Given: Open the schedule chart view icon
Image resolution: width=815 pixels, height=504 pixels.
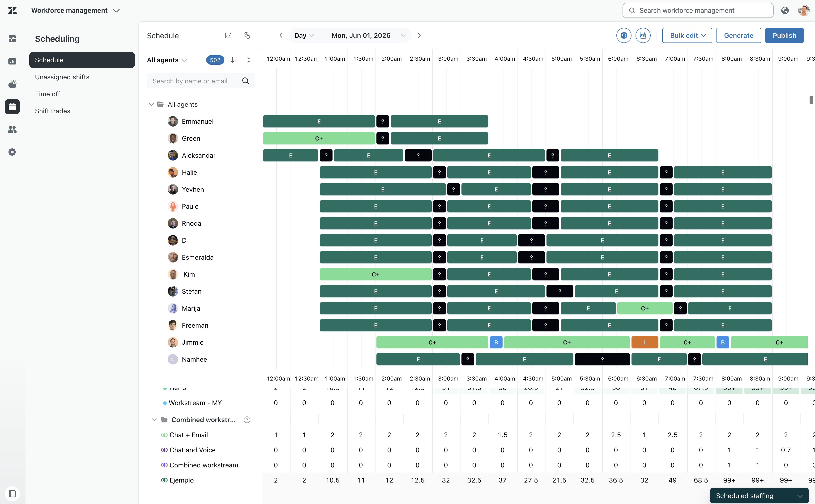Looking at the screenshot, I should coord(228,35).
